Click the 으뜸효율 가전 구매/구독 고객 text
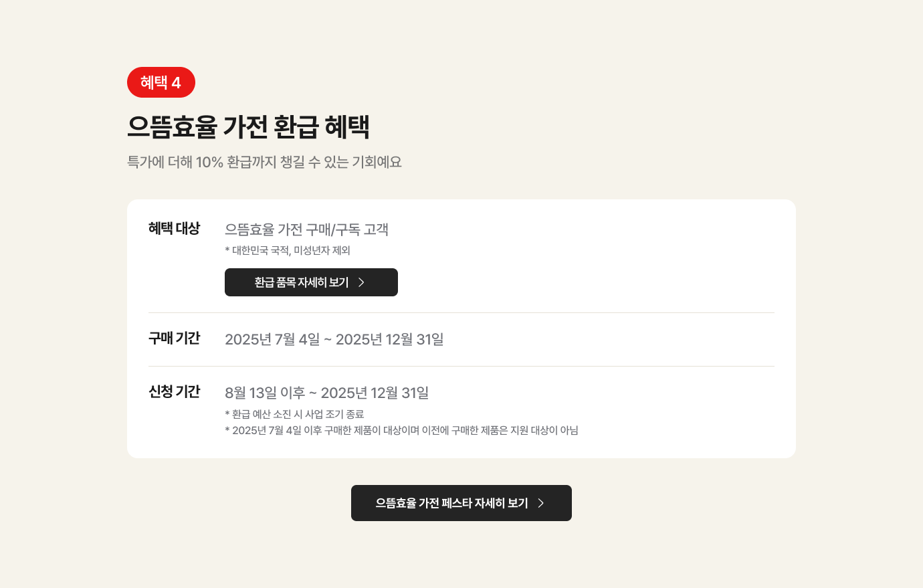Viewport: 923px width, 588px height. pyautogui.click(x=306, y=229)
